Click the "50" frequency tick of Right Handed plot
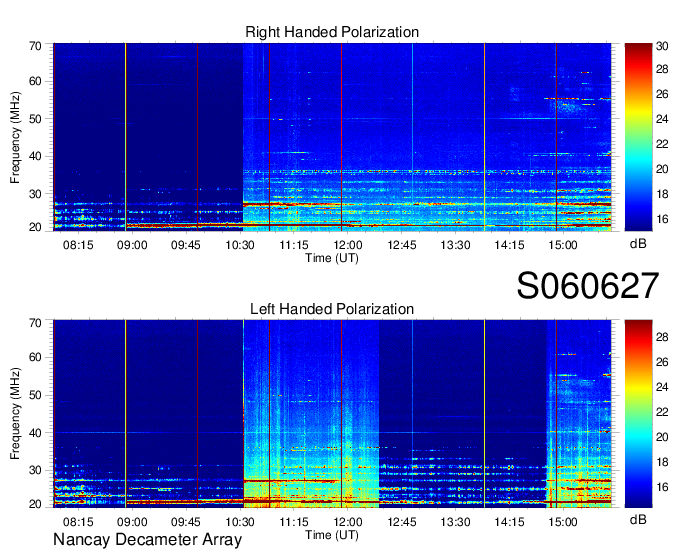The image size is (680, 552). tap(35, 119)
